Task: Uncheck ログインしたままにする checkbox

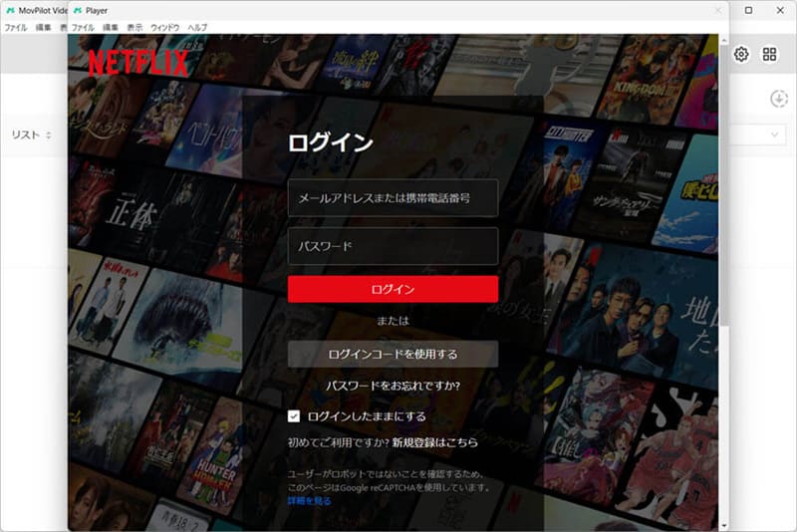Action: point(294,416)
